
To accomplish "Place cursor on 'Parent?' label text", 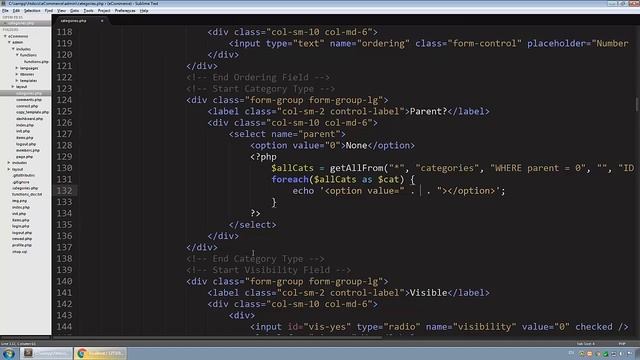I will coord(429,111).
